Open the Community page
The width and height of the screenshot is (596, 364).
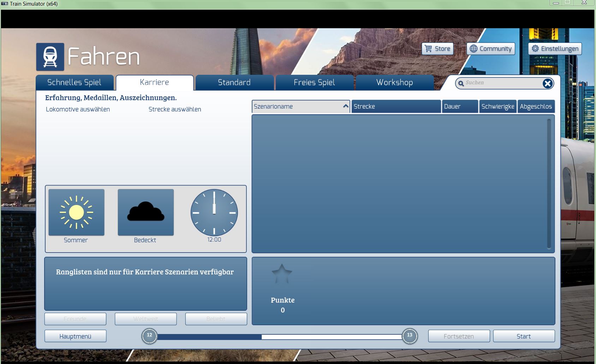point(491,49)
